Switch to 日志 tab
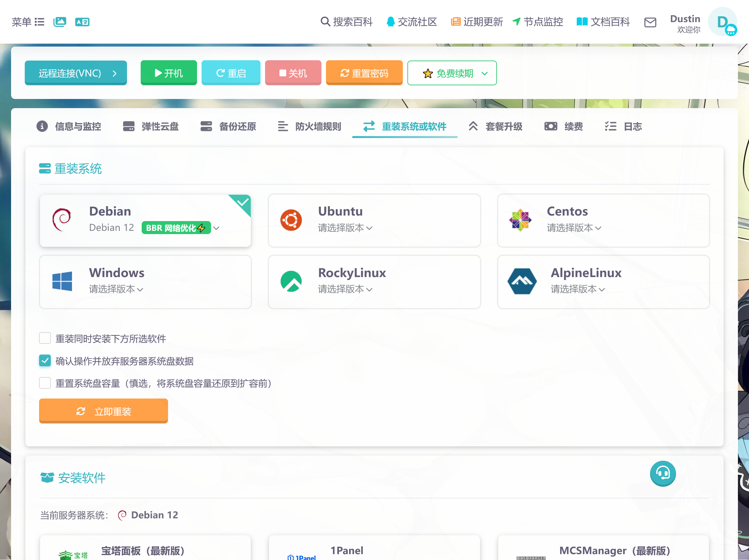This screenshot has width=749, height=560. coord(623,127)
